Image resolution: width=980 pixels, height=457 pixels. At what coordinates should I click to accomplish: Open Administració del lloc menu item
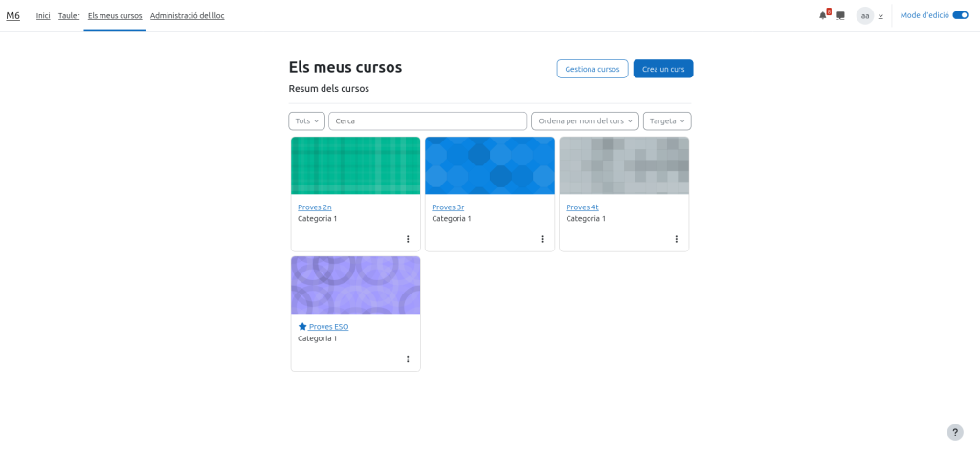(187, 15)
